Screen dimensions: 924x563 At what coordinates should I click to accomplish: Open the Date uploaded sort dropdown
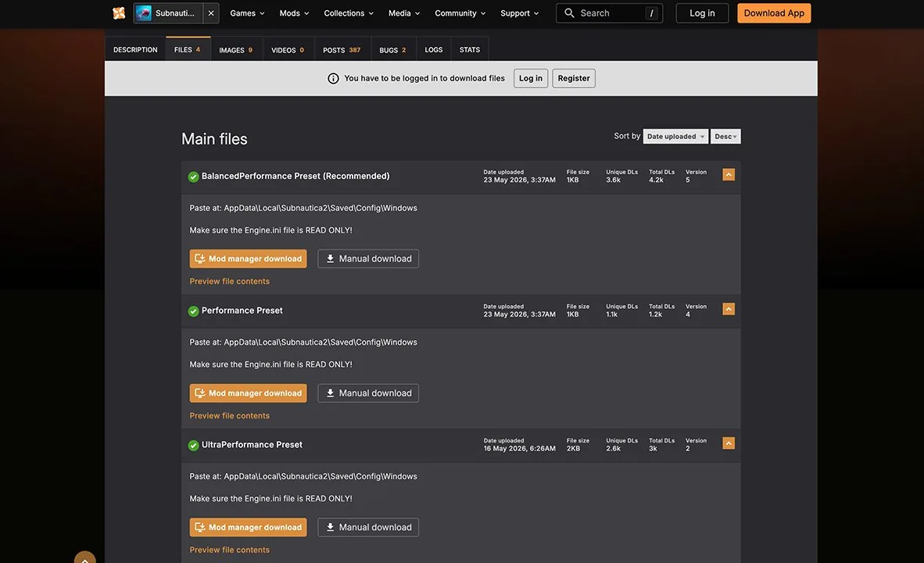point(675,136)
